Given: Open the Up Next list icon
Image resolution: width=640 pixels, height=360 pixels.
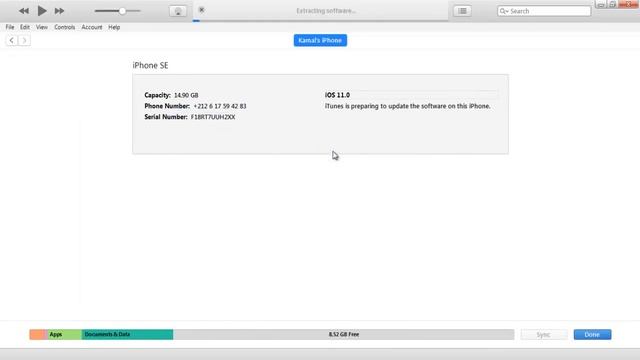Looking at the screenshot, I should coord(462,11).
